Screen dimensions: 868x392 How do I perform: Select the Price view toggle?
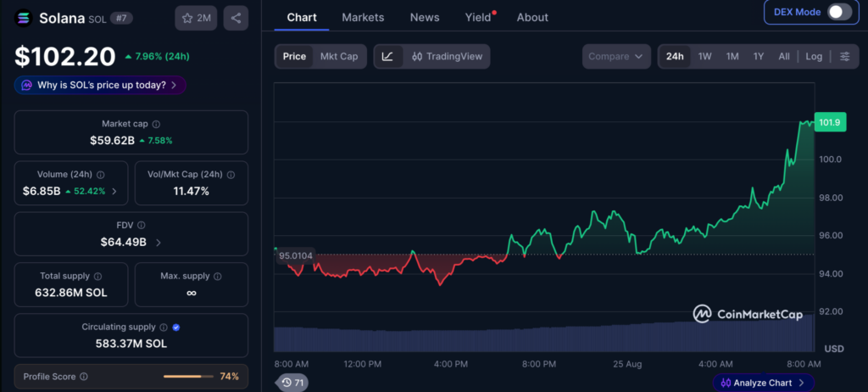click(294, 57)
